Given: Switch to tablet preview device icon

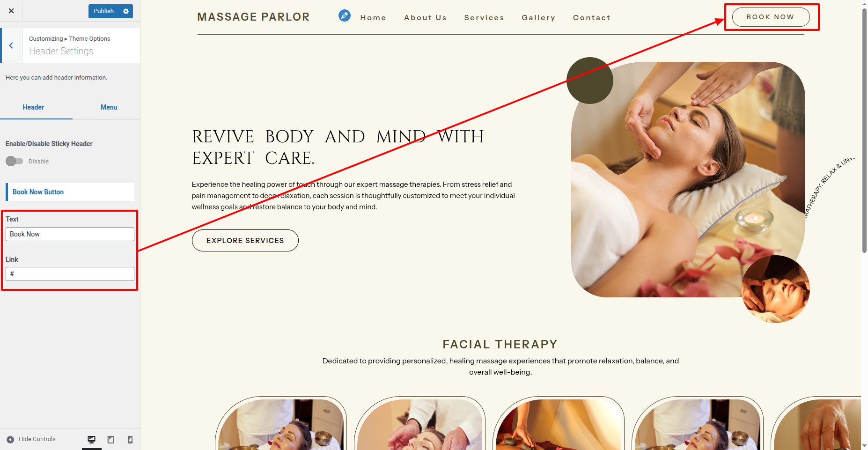Looking at the screenshot, I should (x=111, y=439).
